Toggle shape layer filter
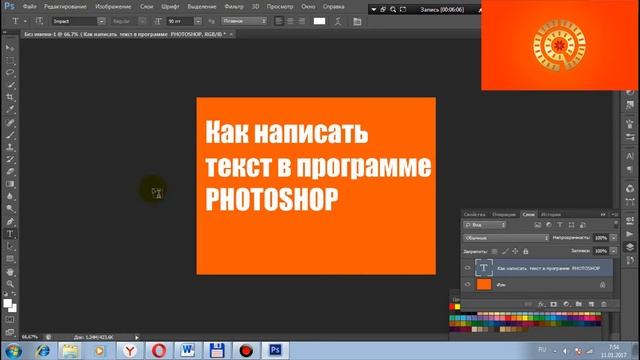Image resolution: width=640 pixels, height=360 pixels. point(571,225)
